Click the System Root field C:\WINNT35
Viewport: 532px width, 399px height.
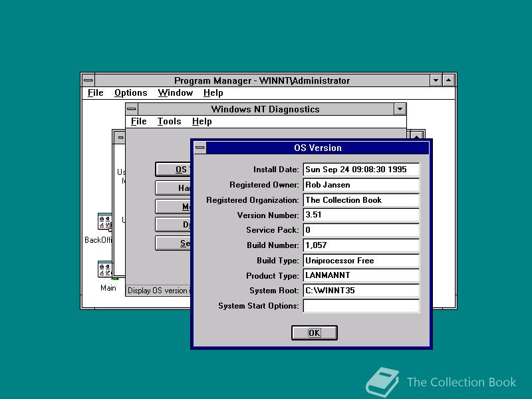click(361, 291)
